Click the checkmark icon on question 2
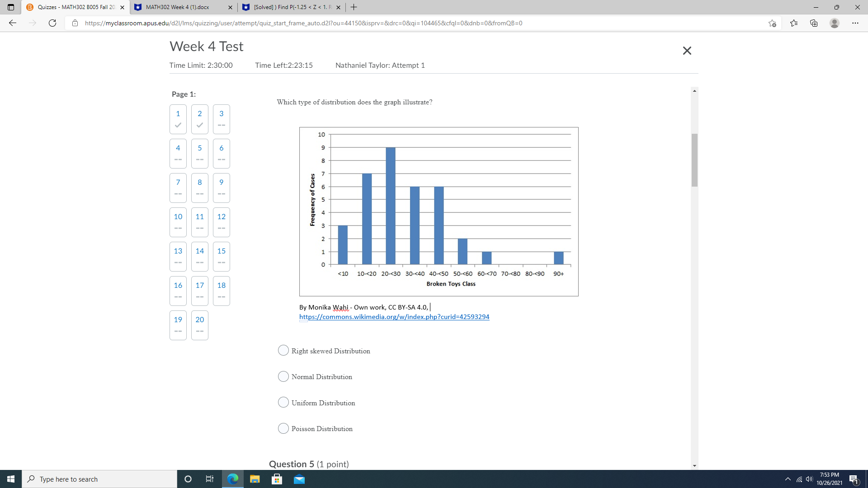The width and height of the screenshot is (868, 488). (200, 125)
